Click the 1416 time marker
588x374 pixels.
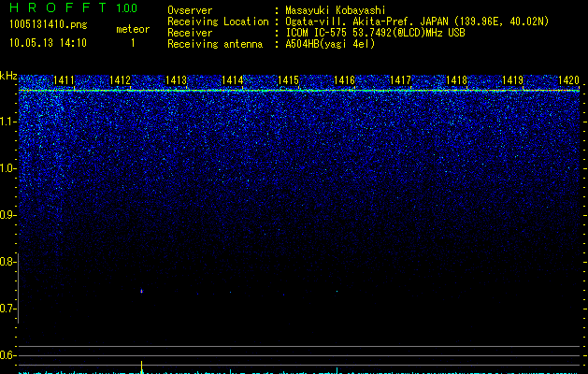(345, 80)
